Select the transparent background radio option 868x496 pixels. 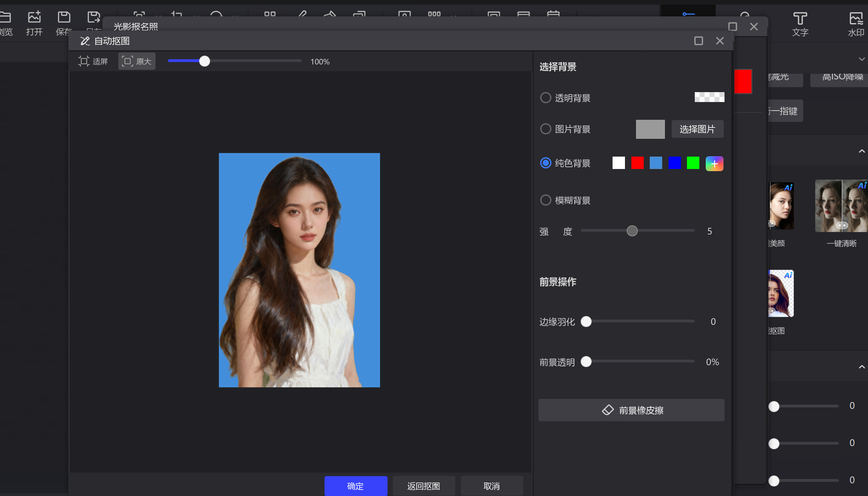coord(545,98)
